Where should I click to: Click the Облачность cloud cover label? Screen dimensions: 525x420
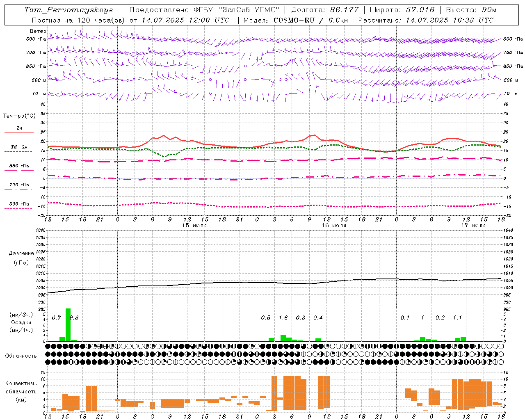pos(21,356)
